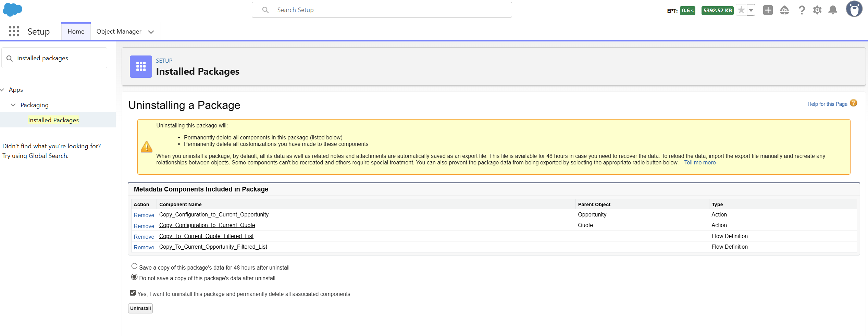This screenshot has height=336, width=868.
Task: Click the favorites star icon
Action: click(741, 10)
